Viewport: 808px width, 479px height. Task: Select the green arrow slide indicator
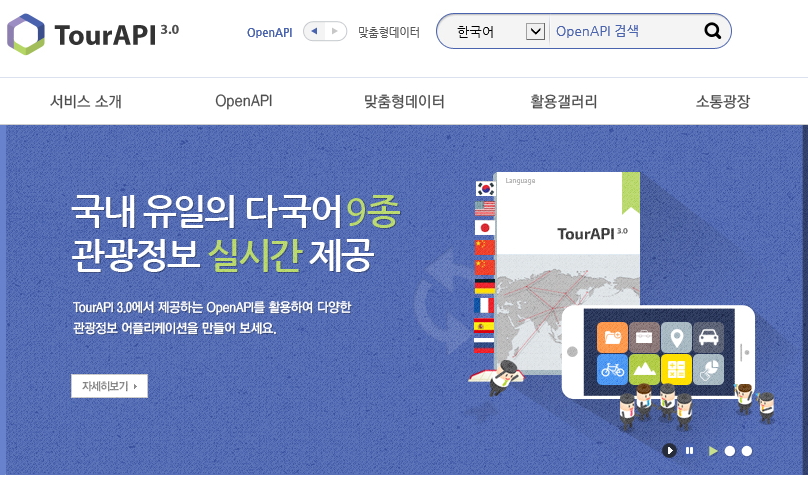(x=713, y=451)
